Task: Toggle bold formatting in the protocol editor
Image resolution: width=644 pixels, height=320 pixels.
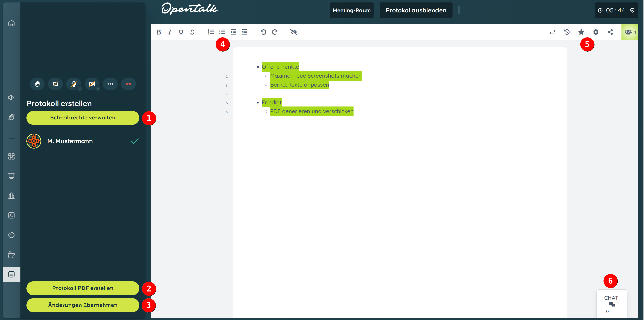Action: coord(159,32)
